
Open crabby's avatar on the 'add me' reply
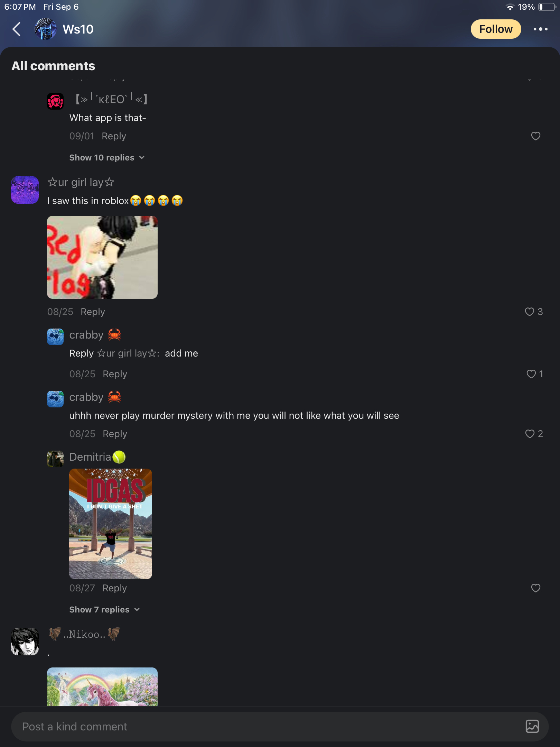coord(55,336)
